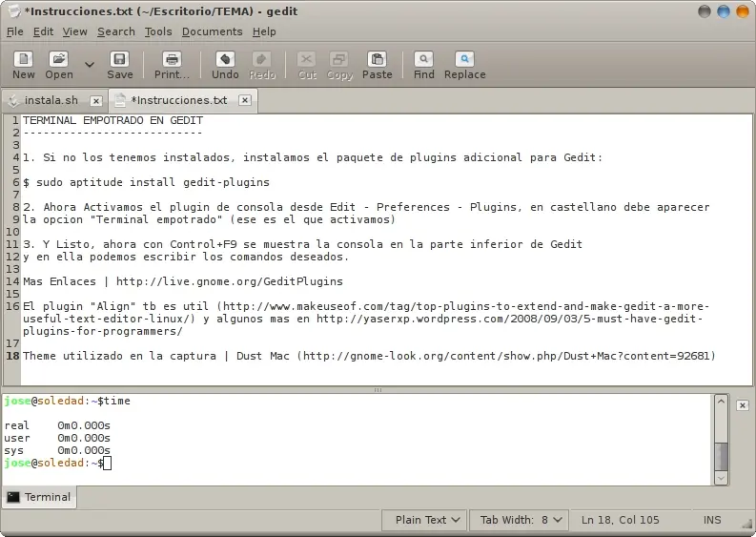Click the terminal scrollbar thumb
The image size is (756, 537).
[x=721, y=457]
